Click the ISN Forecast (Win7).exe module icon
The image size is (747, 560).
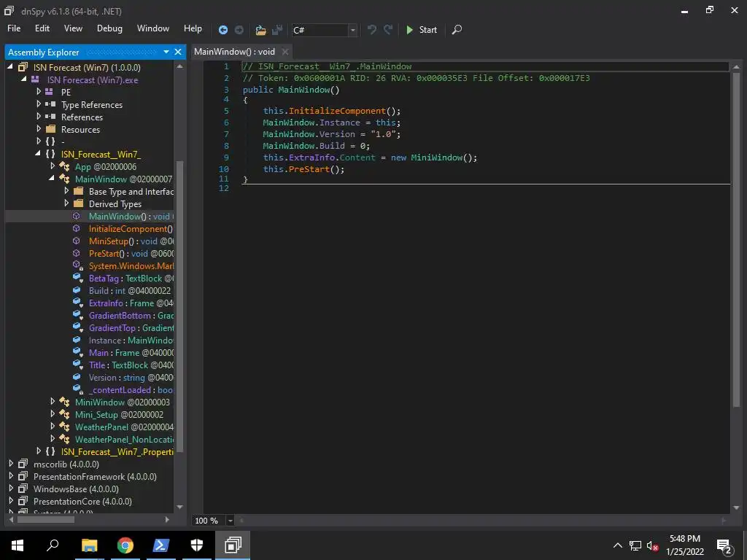pyautogui.click(x=35, y=79)
